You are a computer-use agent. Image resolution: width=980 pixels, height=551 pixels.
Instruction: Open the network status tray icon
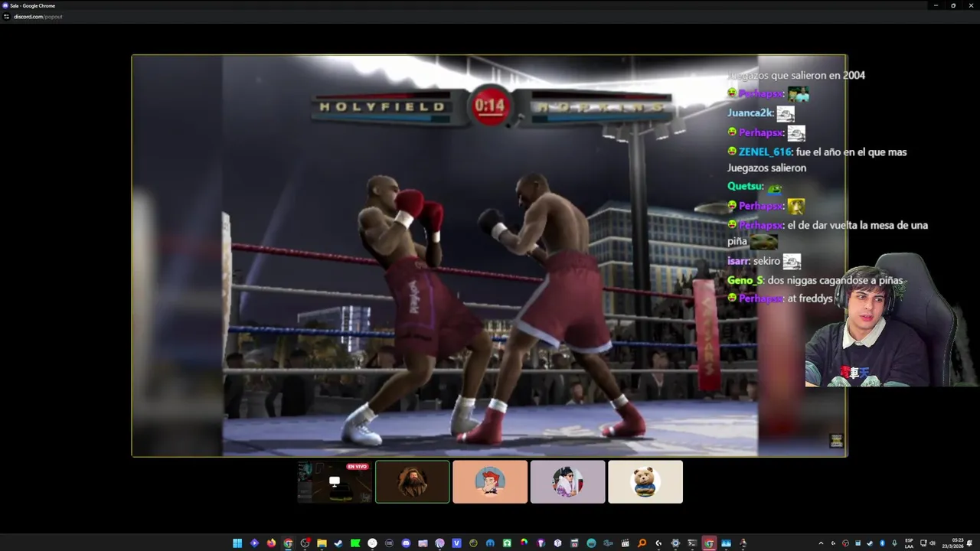tap(923, 543)
